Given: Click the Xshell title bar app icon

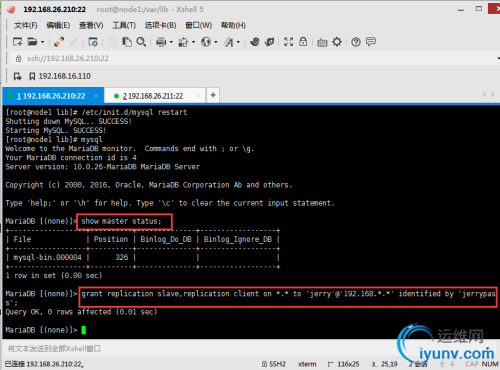Looking at the screenshot, I should click(11, 9).
